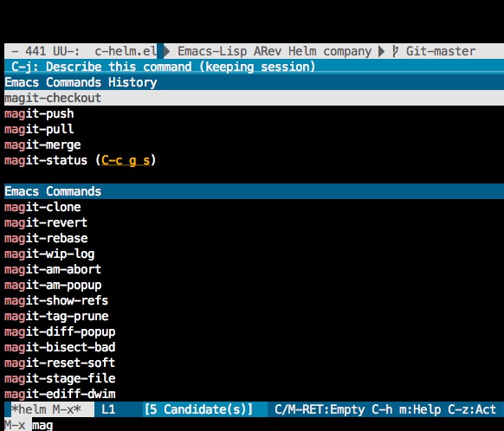This screenshot has height=431, width=504.
Task: Click the 5 Candidate(s) mode line indicator
Action: pos(198,409)
